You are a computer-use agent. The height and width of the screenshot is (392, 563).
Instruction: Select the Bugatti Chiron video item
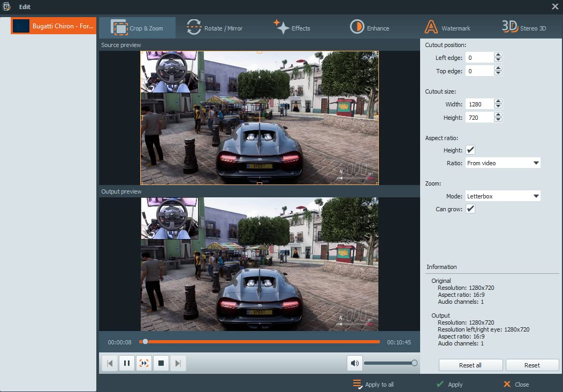point(54,26)
